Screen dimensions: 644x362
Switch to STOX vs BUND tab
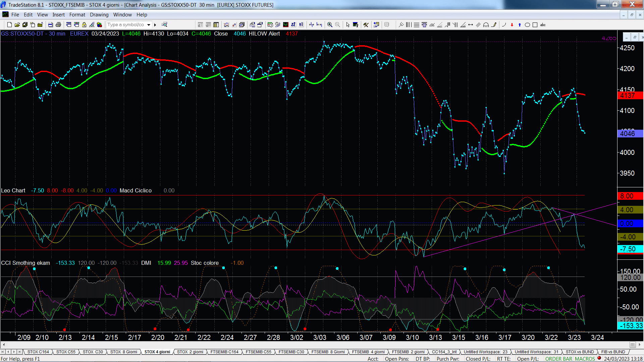click(x=580, y=352)
